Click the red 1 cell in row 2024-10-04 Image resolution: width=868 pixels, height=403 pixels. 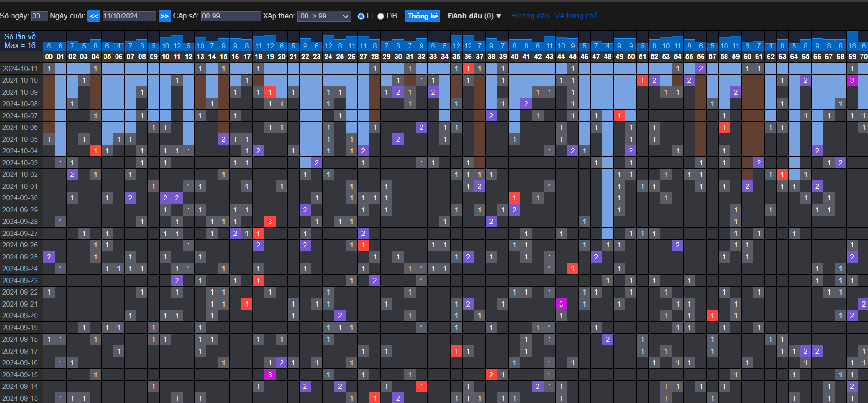[96, 151]
